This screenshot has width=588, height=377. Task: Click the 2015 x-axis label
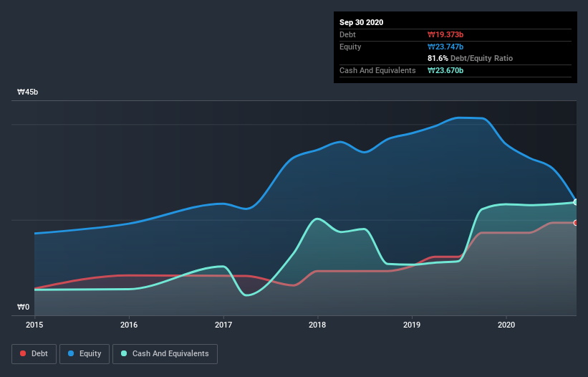click(34, 325)
